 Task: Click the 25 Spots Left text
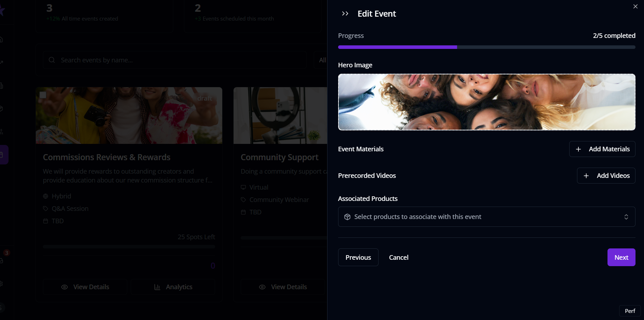[196, 237]
